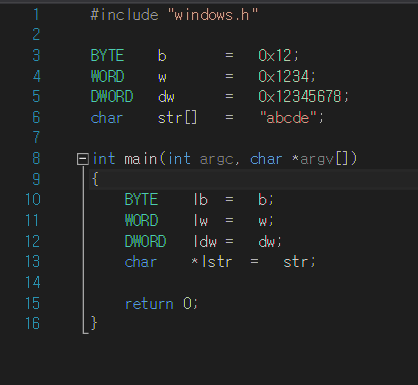Click line number 4 in the gutter

pyautogui.click(x=36, y=76)
